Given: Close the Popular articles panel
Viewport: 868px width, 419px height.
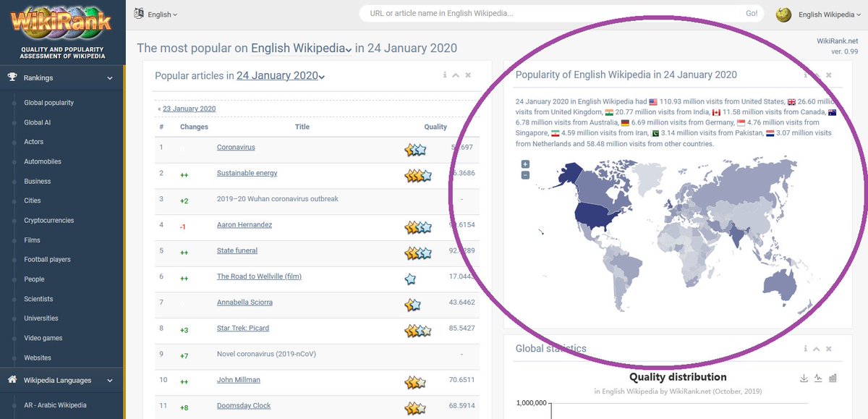Looking at the screenshot, I should coord(468,75).
